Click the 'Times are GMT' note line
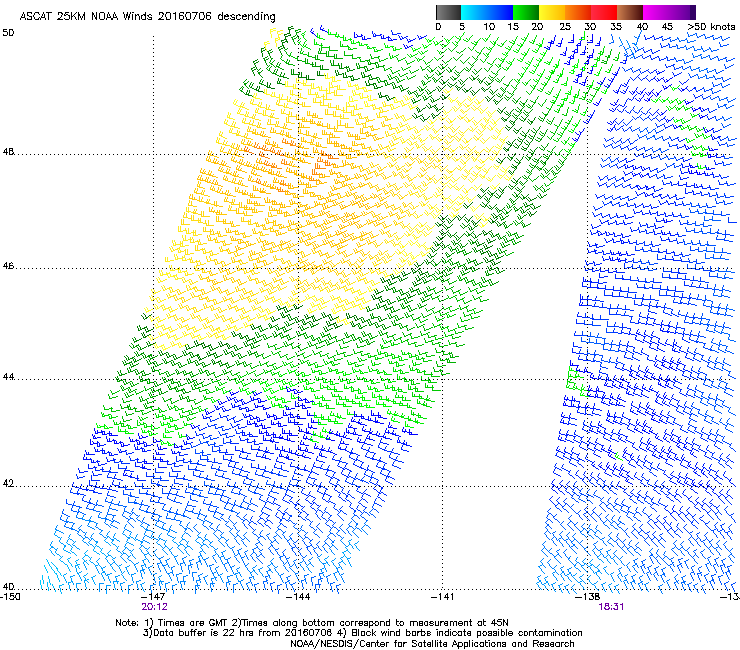The width and height of the screenshot is (740, 650). (312, 623)
